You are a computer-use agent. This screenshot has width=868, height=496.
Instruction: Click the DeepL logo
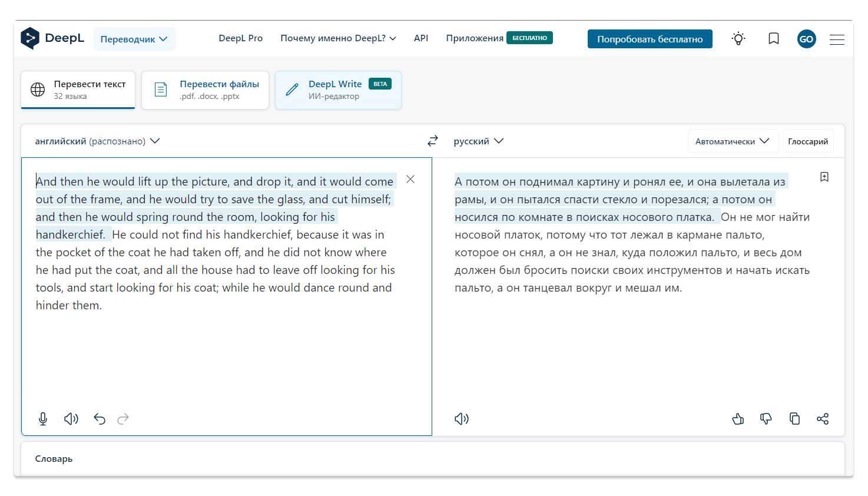52,38
